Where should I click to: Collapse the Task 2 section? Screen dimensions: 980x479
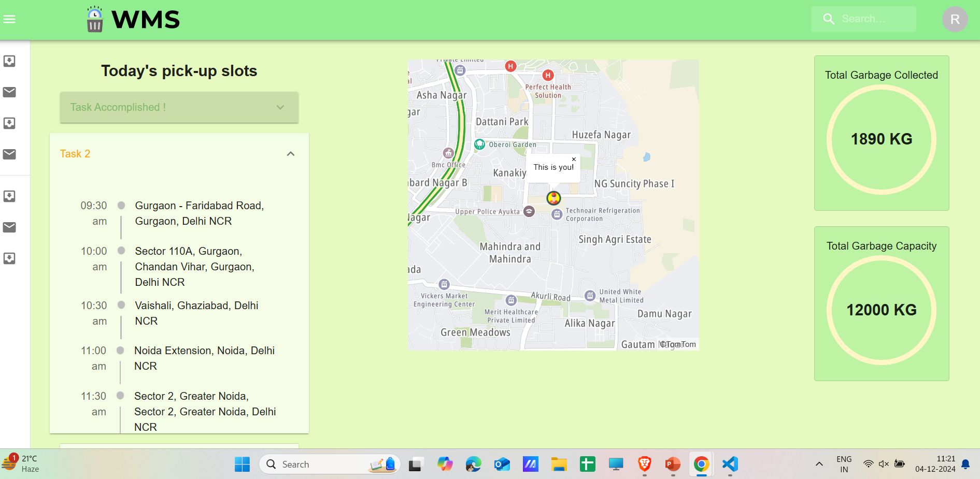(291, 153)
